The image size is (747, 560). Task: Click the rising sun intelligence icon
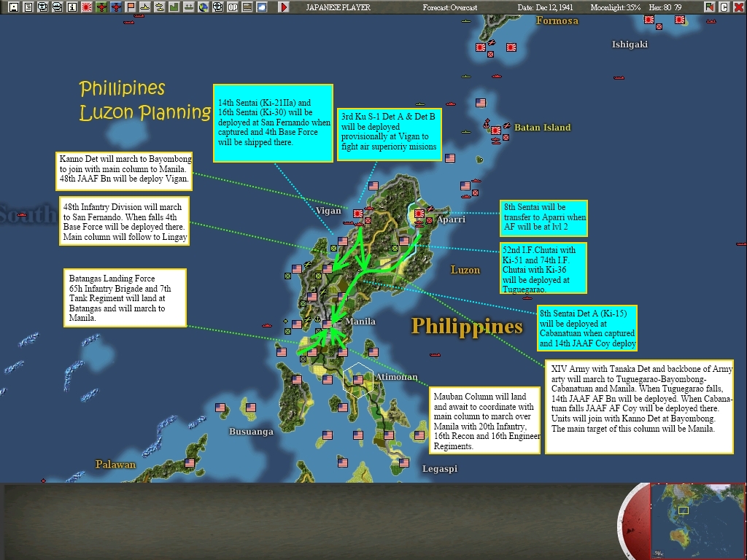coord(86,7)
